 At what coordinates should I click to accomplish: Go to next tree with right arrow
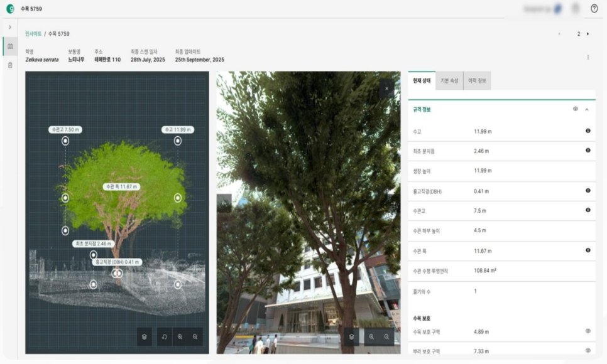pos(588,34)
